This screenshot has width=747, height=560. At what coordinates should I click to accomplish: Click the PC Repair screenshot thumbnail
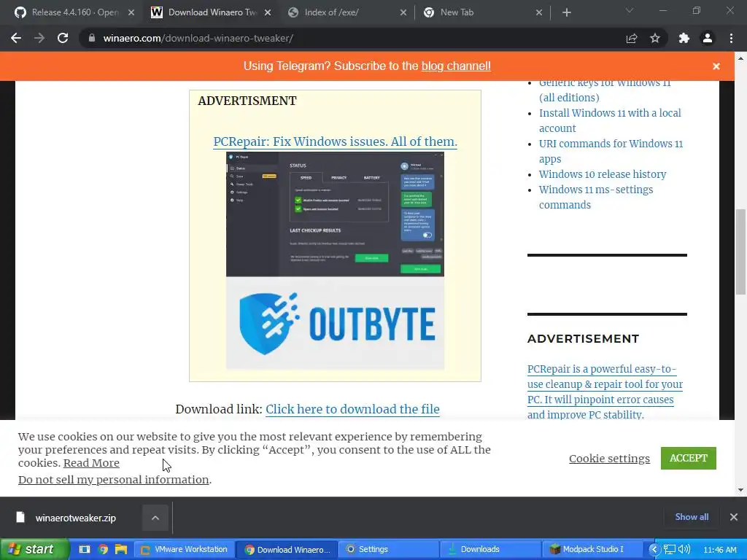coord(335,214)
